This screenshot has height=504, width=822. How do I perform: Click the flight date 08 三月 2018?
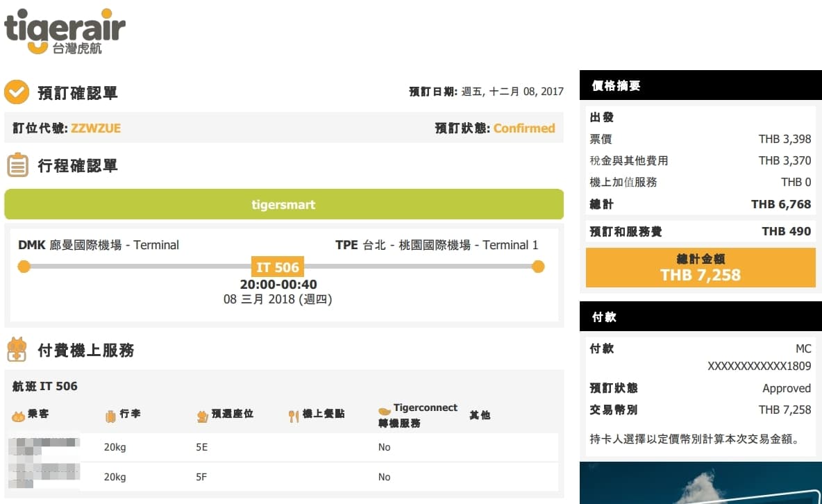tap(278, 299)
